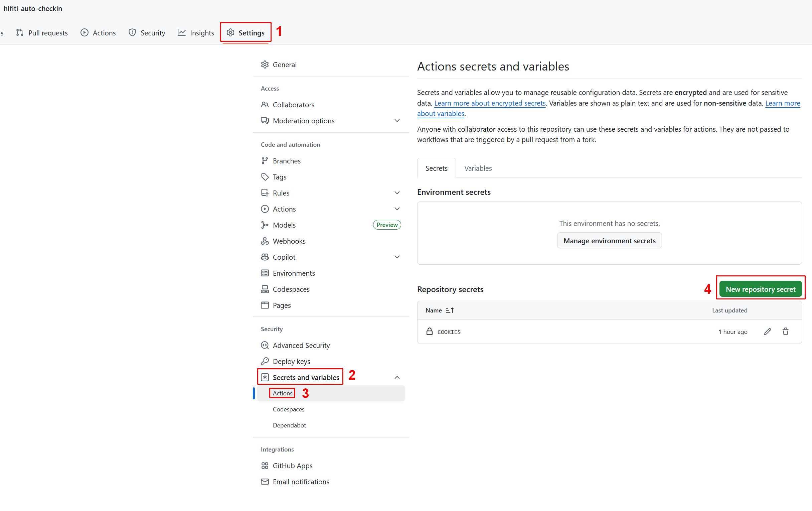Expand Moderation options chevron
Image resolution: width=812 pixels, height=511 pixels.
click(397, 121)
